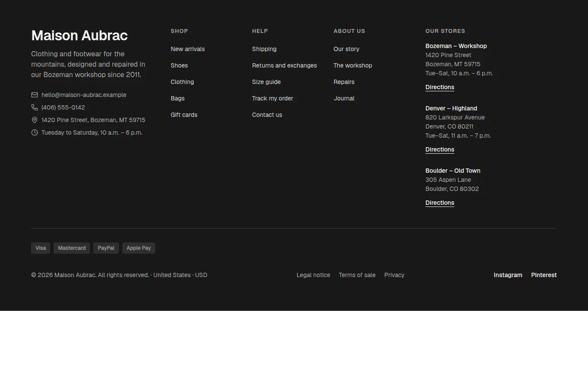
Task: Click the "Tuesday to Saturday, 10 a.m. – 6 p.m." hours
Action: (x=92, y=132)
